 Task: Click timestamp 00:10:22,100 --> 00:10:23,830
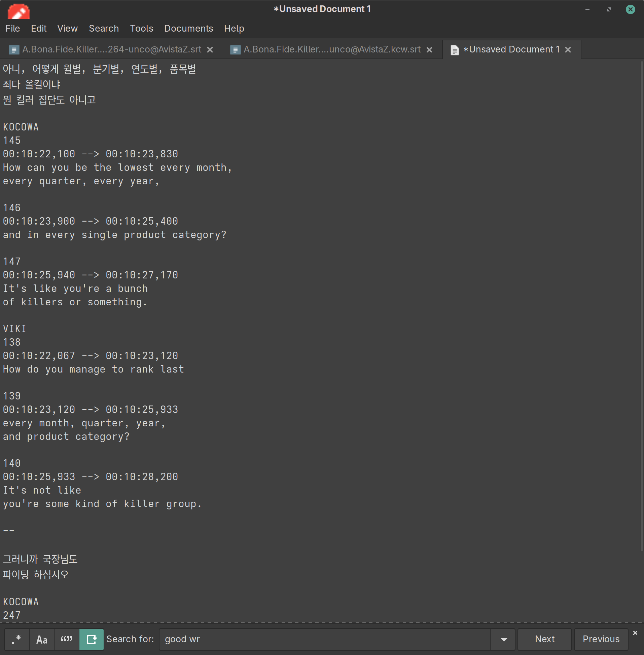(x=90, y=154)
